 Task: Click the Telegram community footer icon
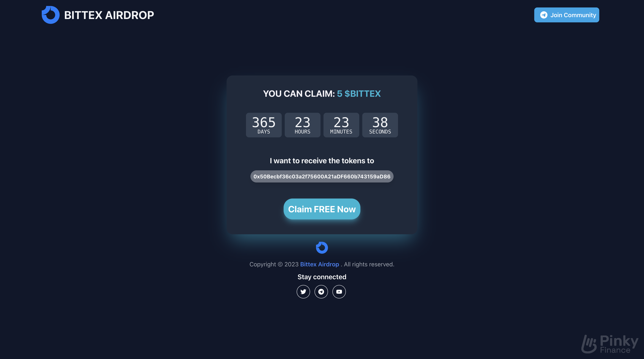(321, 291)
